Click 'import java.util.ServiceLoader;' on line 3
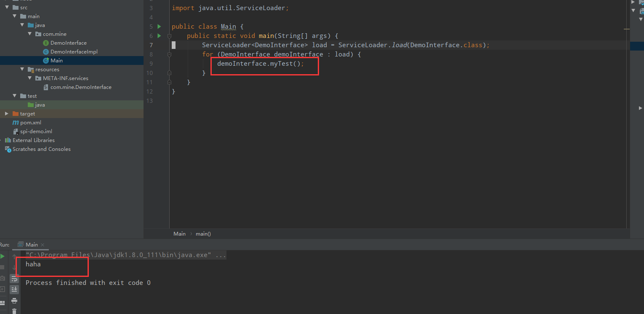 [x=230, y=8]
